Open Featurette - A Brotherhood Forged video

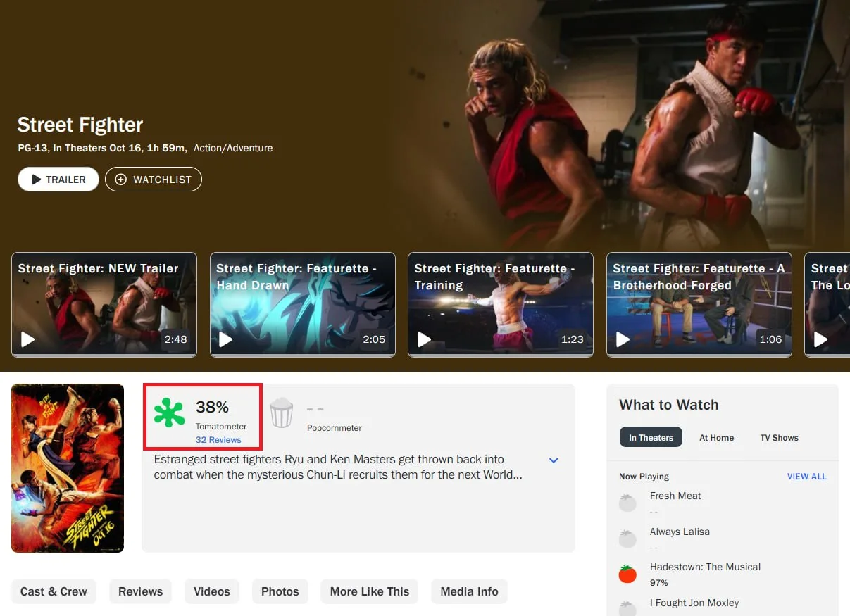[x=699, y=305]
